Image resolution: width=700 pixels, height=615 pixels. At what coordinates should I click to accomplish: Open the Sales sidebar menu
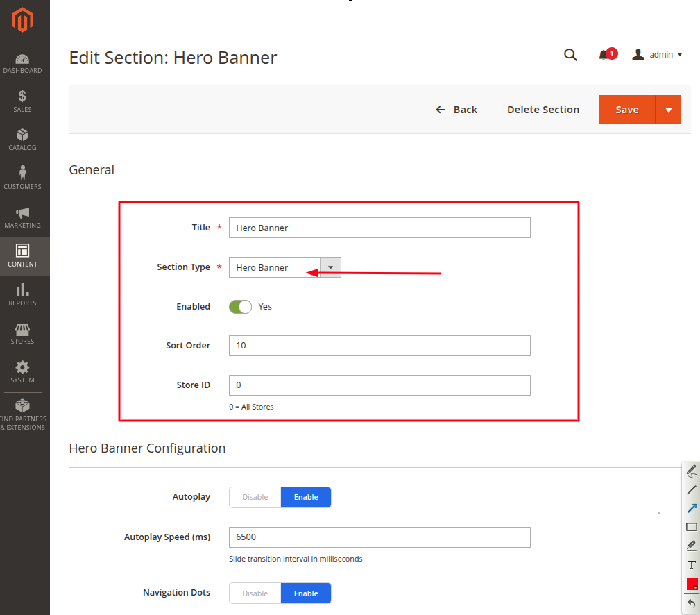(x=22, y=101)
